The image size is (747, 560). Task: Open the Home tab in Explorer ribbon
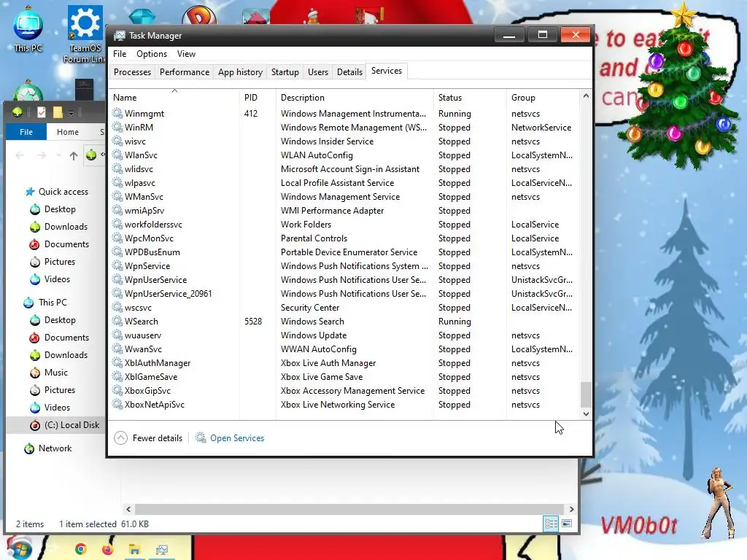[68, 132]
